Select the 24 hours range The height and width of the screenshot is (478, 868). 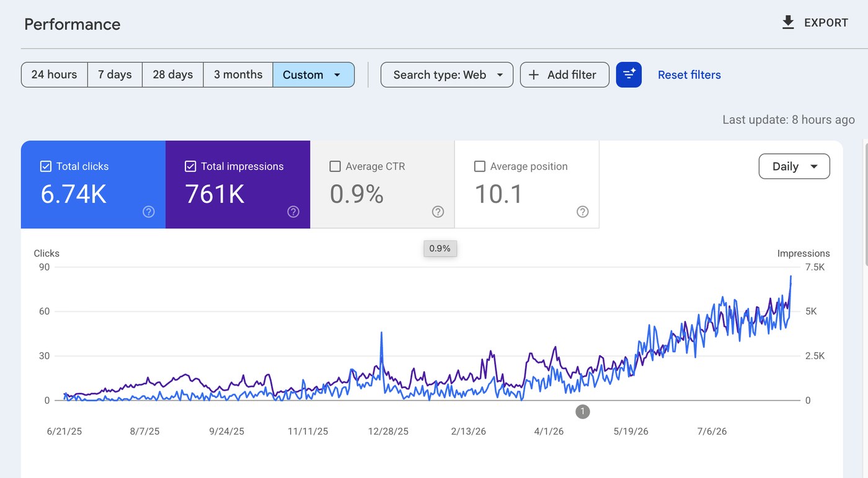(x=54, y=74)
